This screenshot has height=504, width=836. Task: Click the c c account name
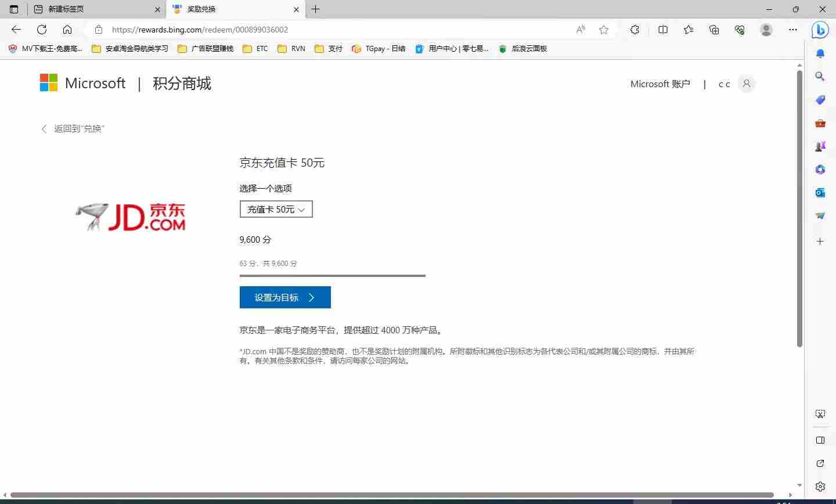[x=724, y=84]
